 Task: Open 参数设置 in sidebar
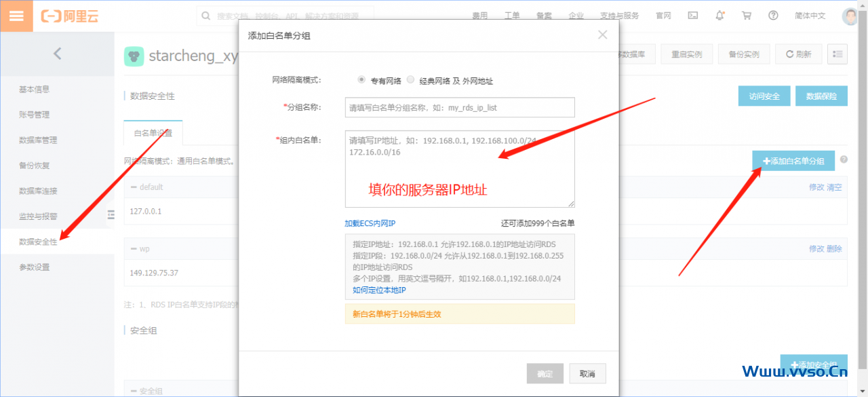(34, 267)
